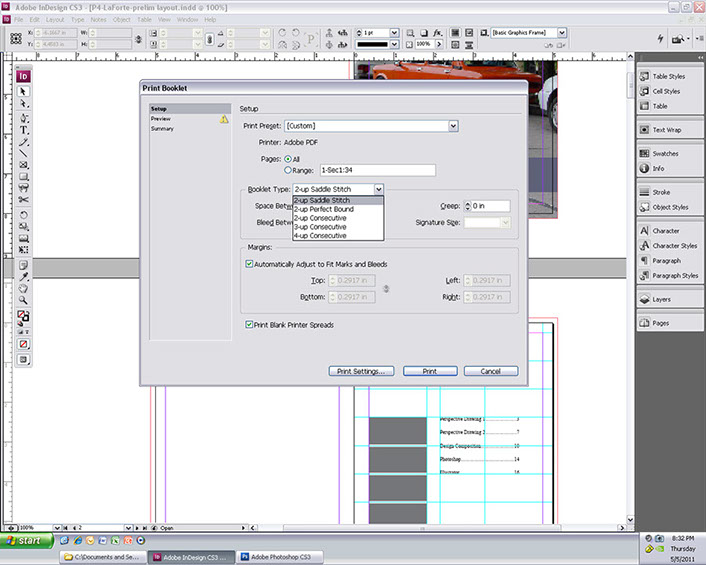The height and width of the screenshot is (565, 706).
Task: Uncheck Automatically Adjust to Fit Marks and Bleeds
Action: [249, 264]
